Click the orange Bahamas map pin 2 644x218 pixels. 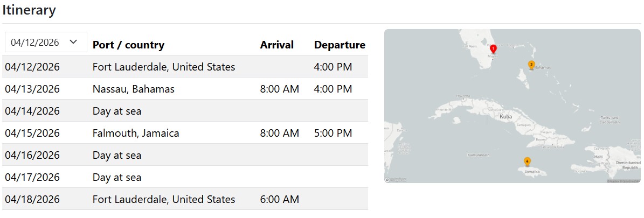click(531, 65)
